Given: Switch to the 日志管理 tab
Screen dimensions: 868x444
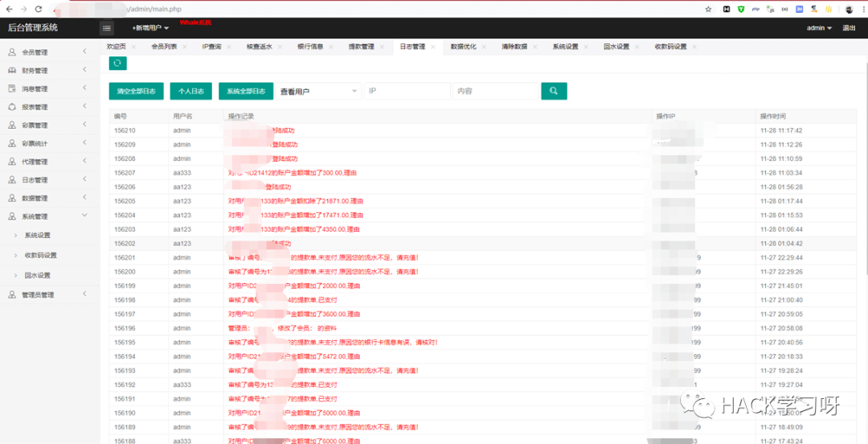Looking at the screenshot, I should coord(411,47).
